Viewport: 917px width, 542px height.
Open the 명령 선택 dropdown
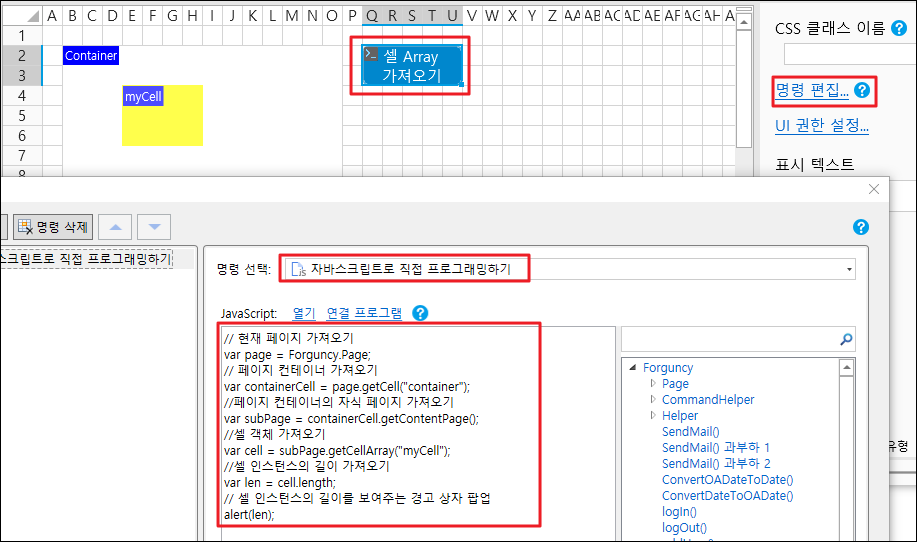(849, 269)
